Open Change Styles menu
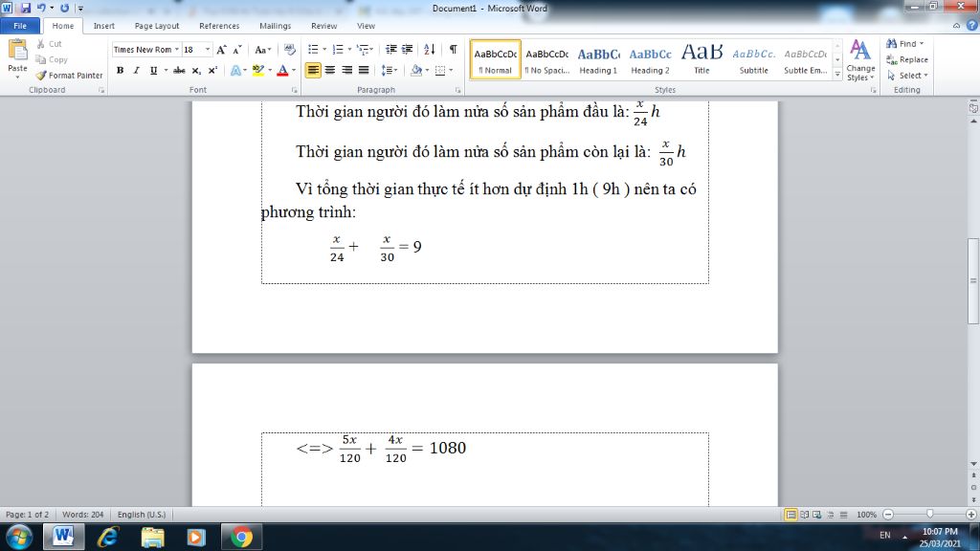The width and height of the screenshot is (980, 551). 860,60
